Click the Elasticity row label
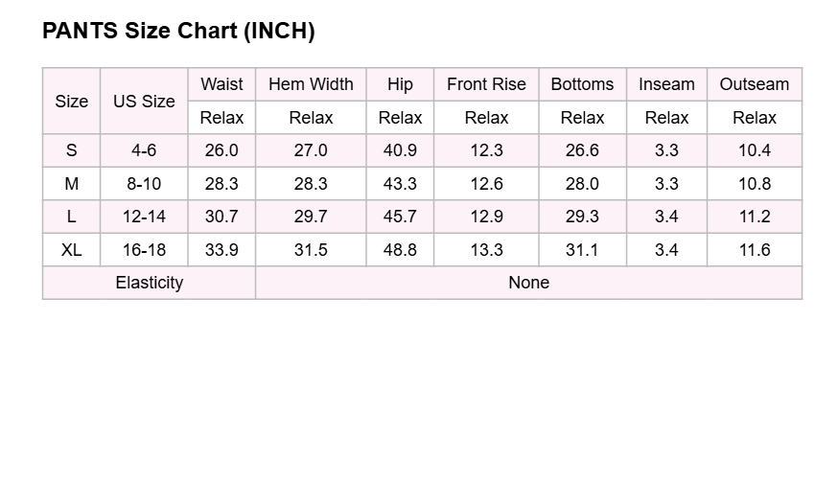This screenshot has width=838, height=504. click(x=150, y=283)
